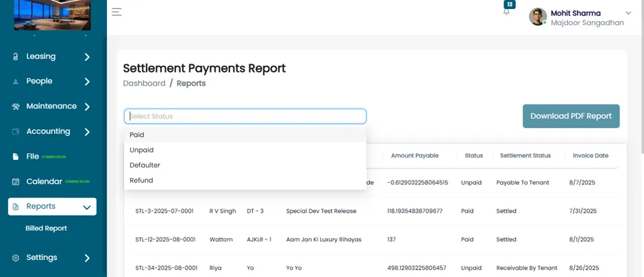Click Mohit Sharma's profile avatar
This screenshot has height=277, width=644.
[538, 17]
